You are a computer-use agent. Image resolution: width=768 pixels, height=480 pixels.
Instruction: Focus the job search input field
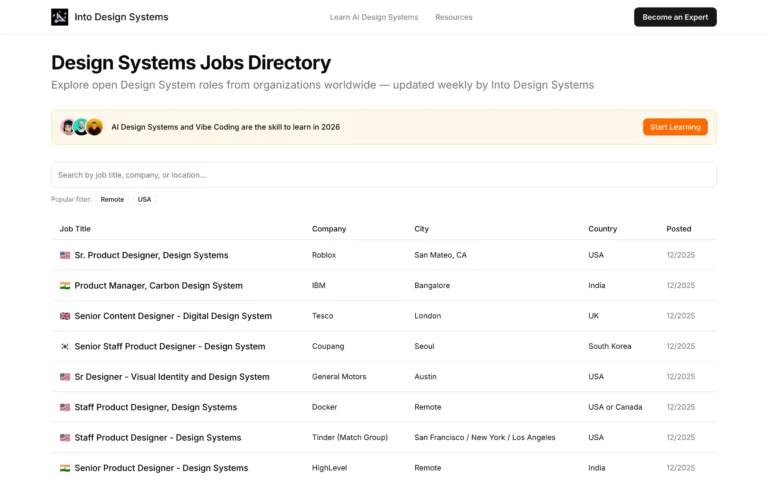point(384,175)
